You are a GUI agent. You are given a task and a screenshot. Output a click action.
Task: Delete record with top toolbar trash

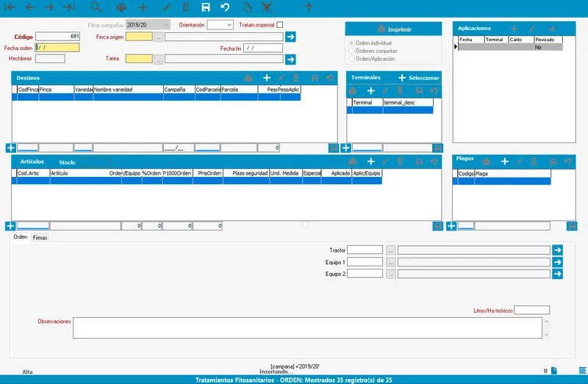[185, 7]
